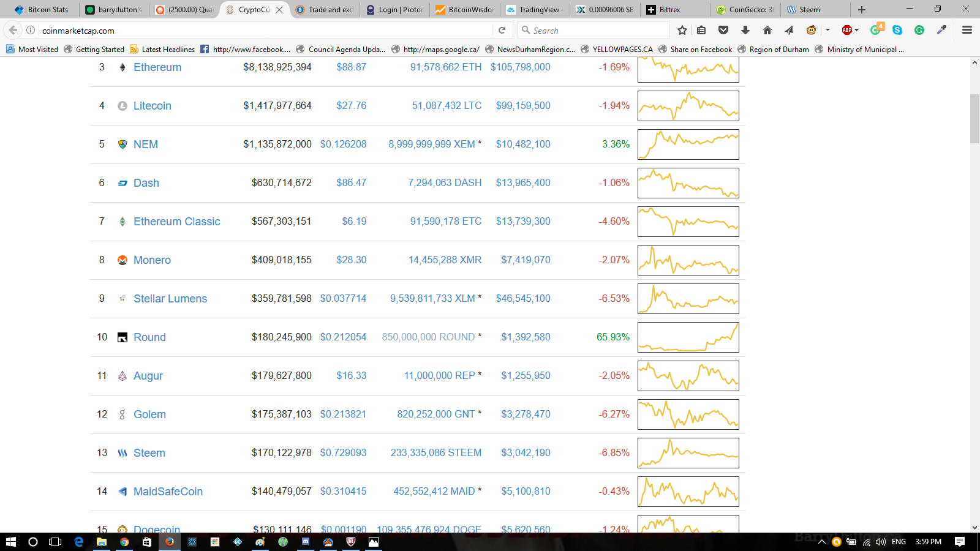Show bookmarks list icon in toolbar

pyautogui.click(x=701, y=30)
